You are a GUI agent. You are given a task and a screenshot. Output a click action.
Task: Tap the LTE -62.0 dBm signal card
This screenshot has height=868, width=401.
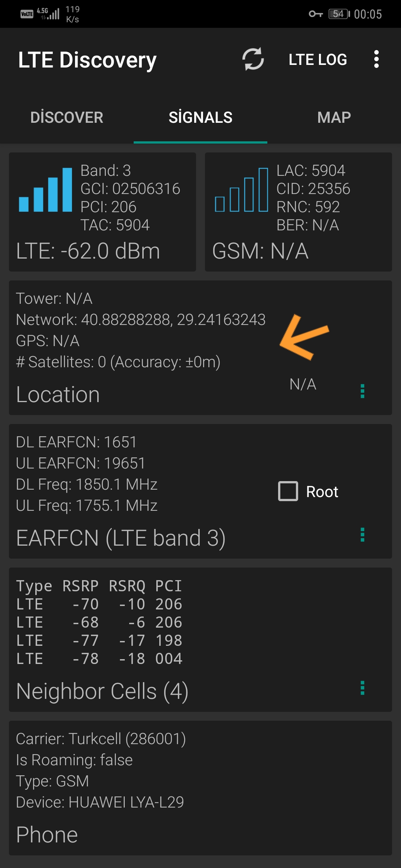[102, 212]
